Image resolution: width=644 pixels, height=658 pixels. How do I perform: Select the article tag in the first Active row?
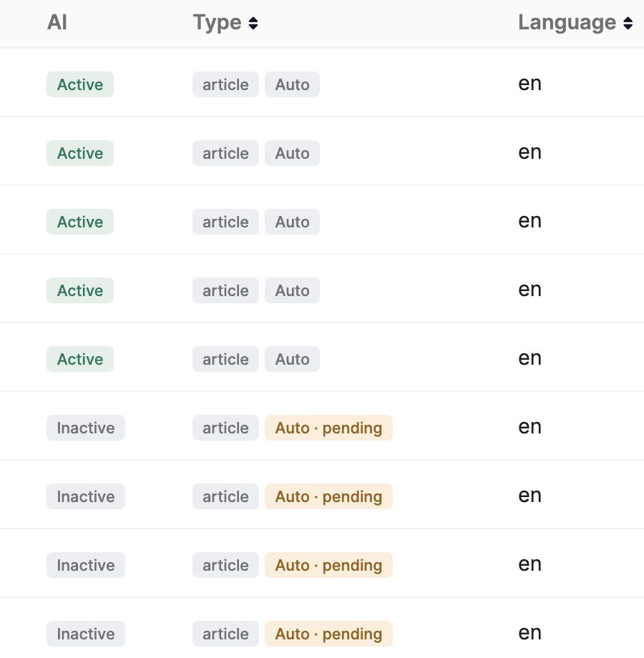[x=225, y=84]
